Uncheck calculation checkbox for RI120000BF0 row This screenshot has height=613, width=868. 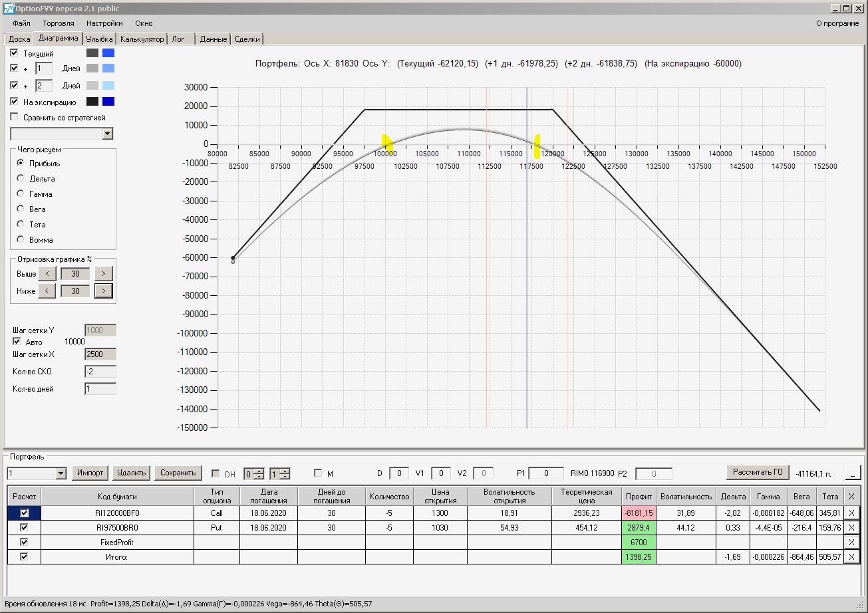pyautogui.click(x=25, y=513)
